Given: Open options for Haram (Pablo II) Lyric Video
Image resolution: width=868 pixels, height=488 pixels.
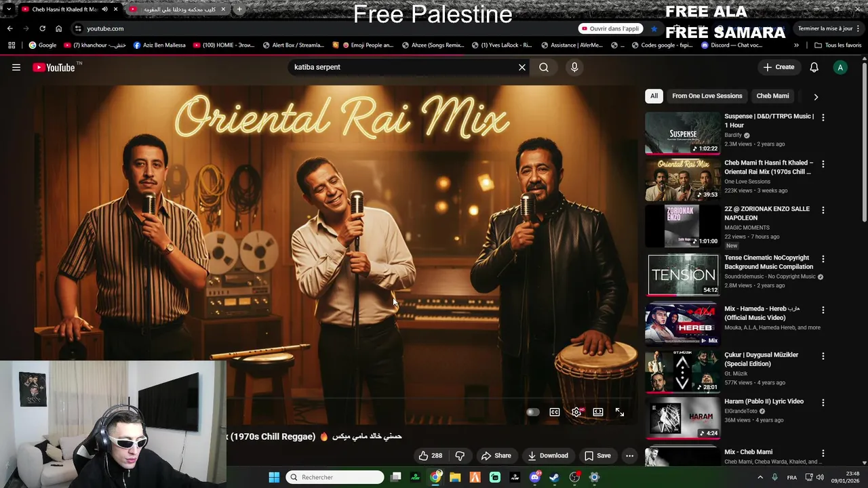Looking at the screenshot, I should [823, 403].
